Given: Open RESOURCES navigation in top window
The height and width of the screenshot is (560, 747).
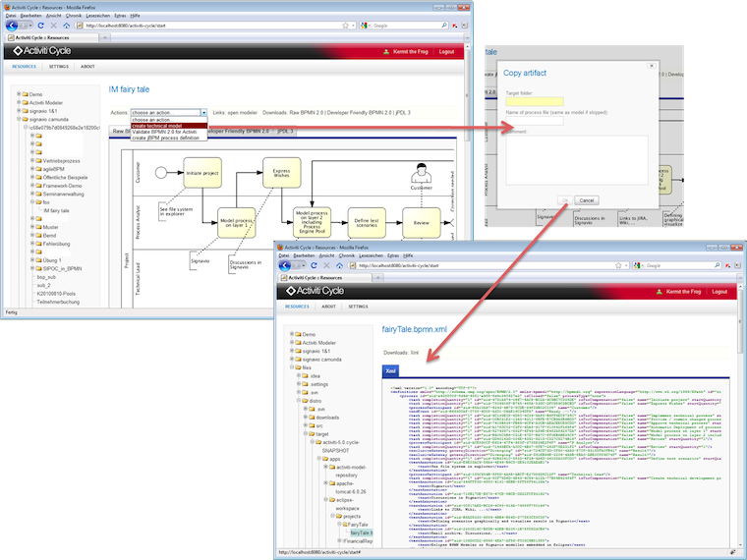Looking at the screenshot, I should [24, 67].
